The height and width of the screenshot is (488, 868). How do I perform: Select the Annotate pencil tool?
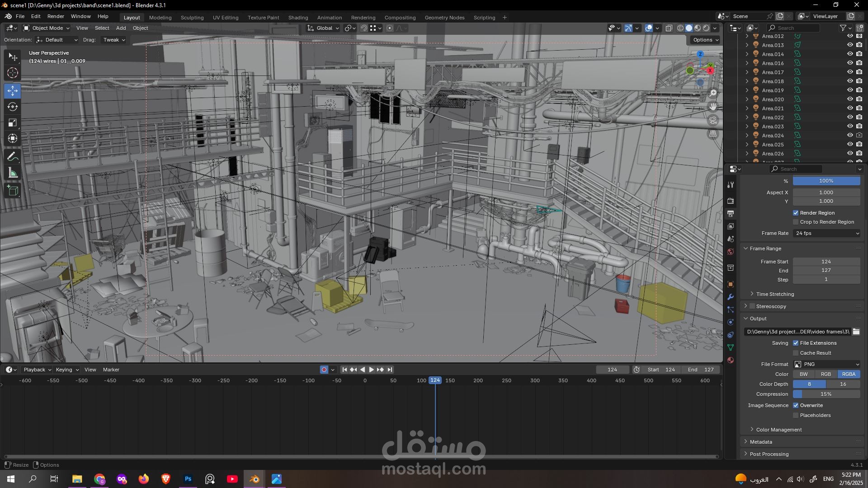(13, 157)
